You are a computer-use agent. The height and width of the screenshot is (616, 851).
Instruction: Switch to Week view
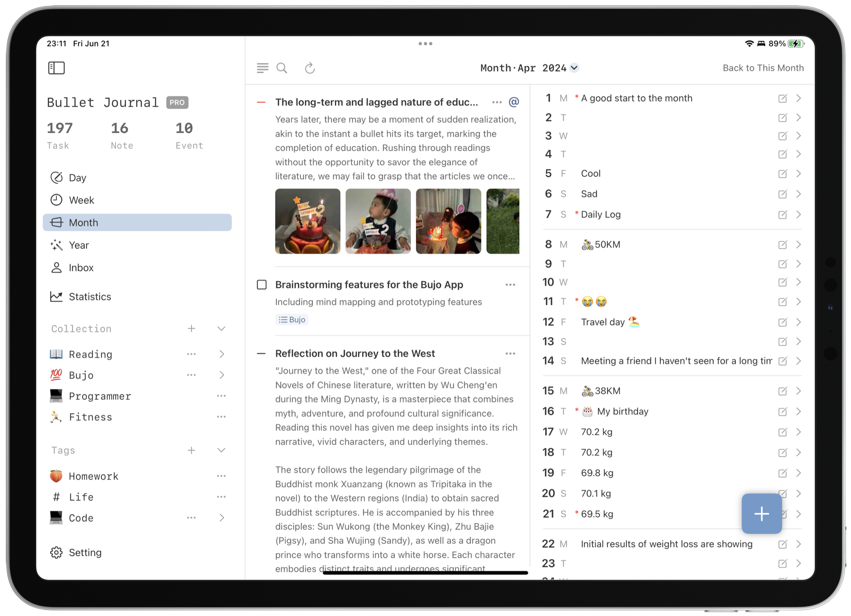tap(137, 200)
